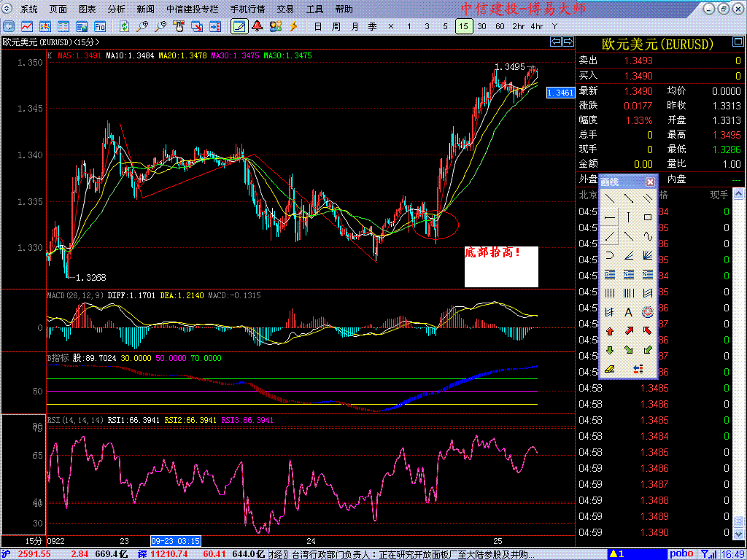Pick the rectangle drawing tool
Image resolution: width=747 pixels, height=560 pixels.
(x=647, y=217)
